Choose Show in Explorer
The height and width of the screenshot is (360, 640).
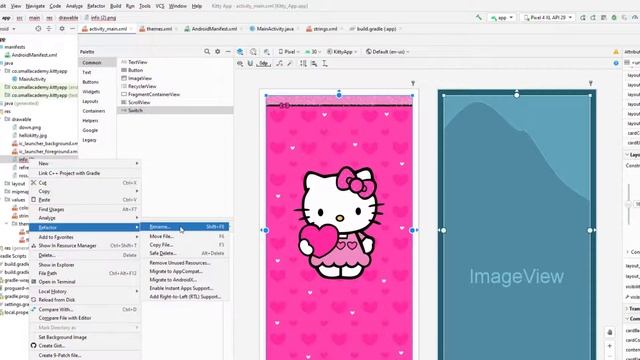pyautogui.click(x=85, y=265)
